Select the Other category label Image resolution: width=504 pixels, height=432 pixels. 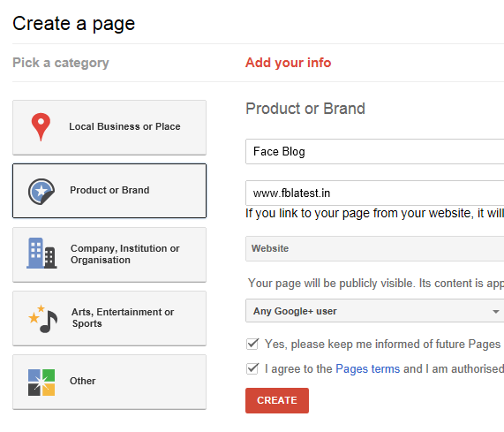pos(83,381)
